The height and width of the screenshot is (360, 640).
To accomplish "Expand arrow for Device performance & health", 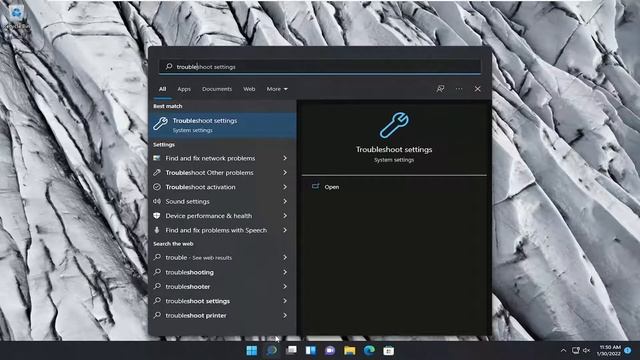I will [x=285, y=216].
